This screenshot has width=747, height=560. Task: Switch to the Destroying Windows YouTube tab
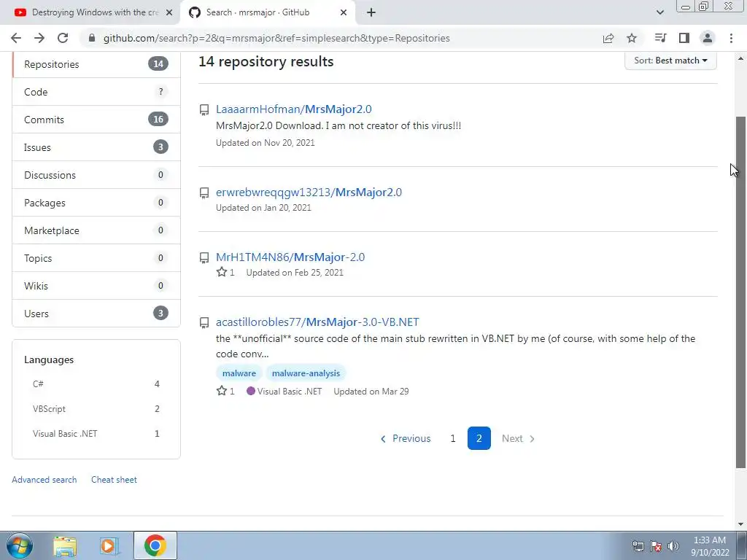coord(90,13)
